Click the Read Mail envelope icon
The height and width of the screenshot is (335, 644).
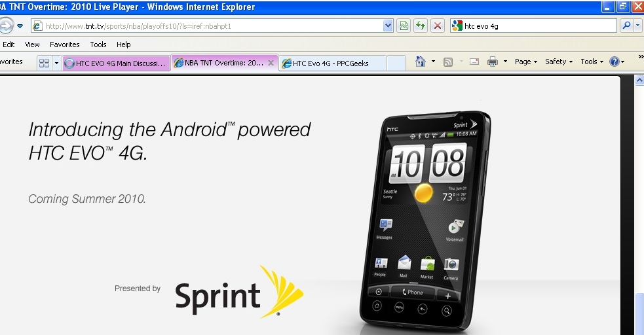pyautogui.click(x=474, y=62)
